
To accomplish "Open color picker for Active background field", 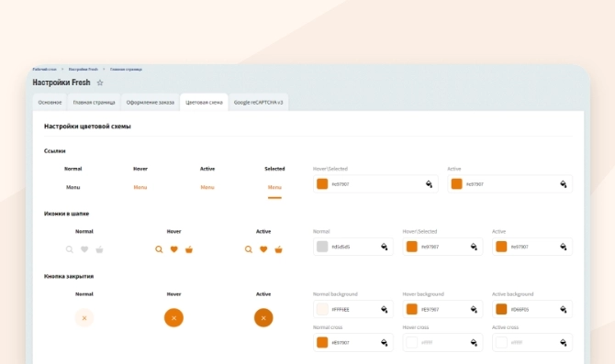I will 564,310.
